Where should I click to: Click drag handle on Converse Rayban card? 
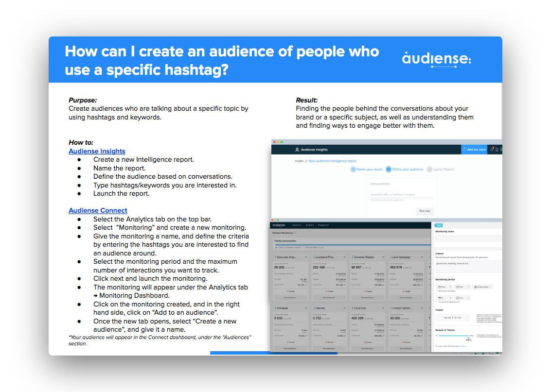[x=353, y=257]
